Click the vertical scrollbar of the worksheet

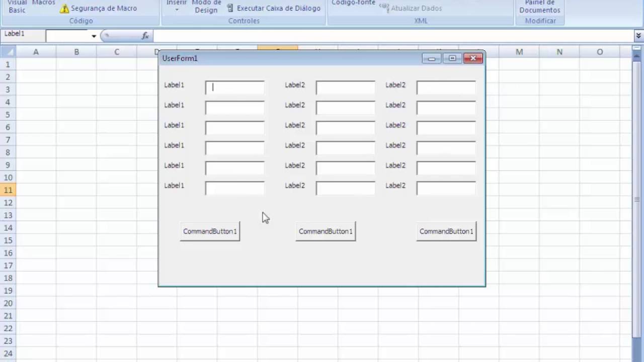pyautogui.click(x=637, y=199)
